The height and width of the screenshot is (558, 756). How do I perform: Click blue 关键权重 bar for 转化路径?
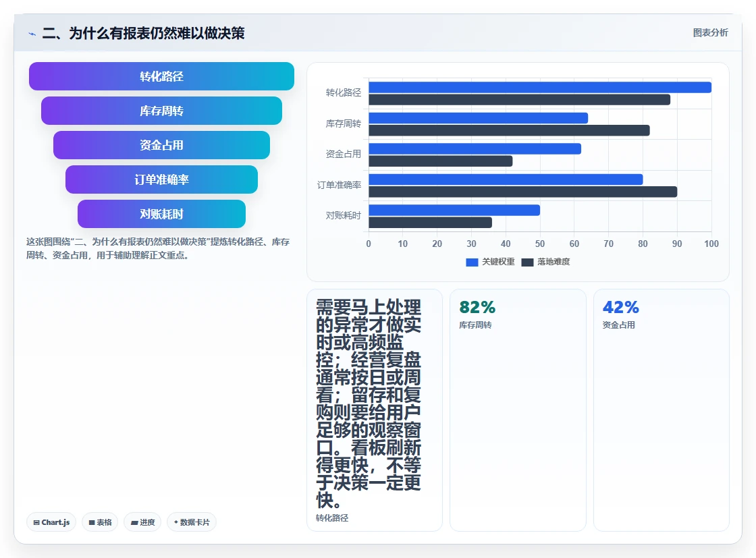(x=540, y=87)
